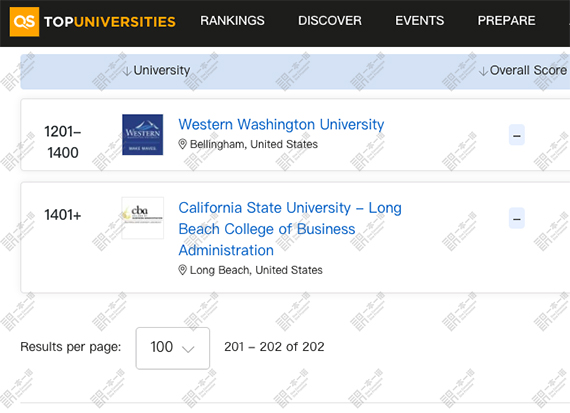Sort by University column arrow

pyautogui.click(x=127, y=71)
